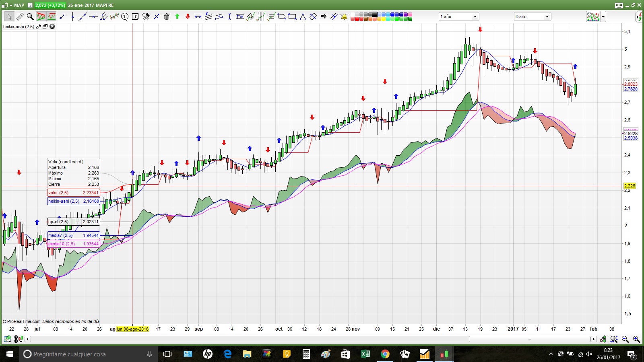The width and height of the screenshot is (644, 362).
Task: Click the add indicator chart icon
Action: point(593,16)
